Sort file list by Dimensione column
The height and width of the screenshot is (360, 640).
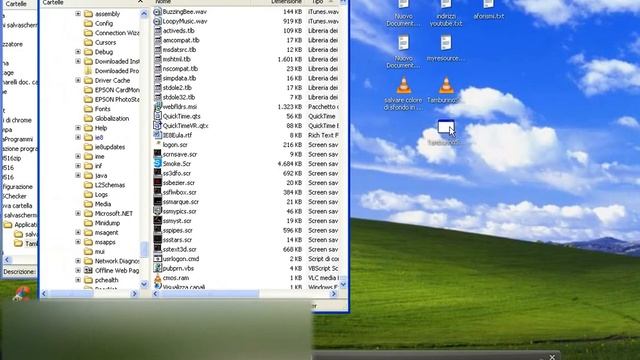pyautogui.click(x=287, y=2)
